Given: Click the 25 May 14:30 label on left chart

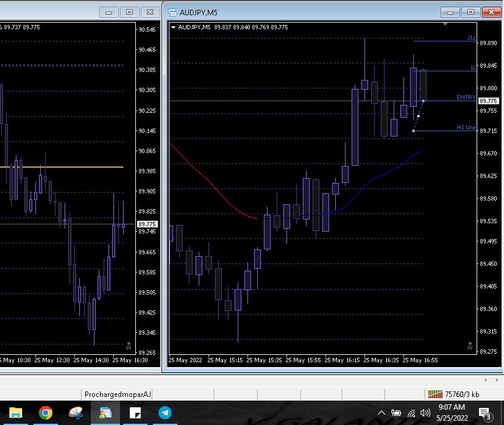Looking at the screenshot, I should coord(91,360).
